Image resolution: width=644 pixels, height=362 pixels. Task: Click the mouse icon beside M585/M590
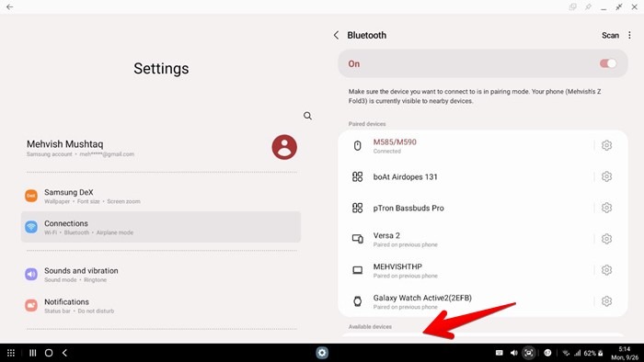click(357, 145)
